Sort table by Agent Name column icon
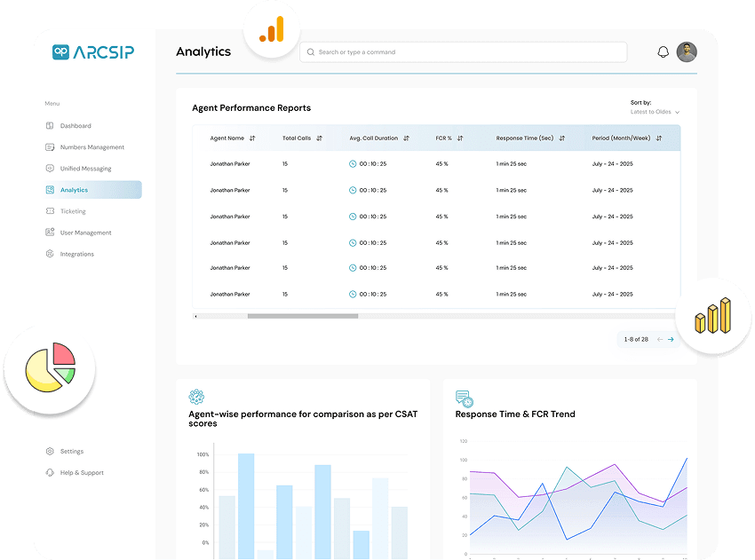This screenshot has width=755, height=560. tap(252, 138)
